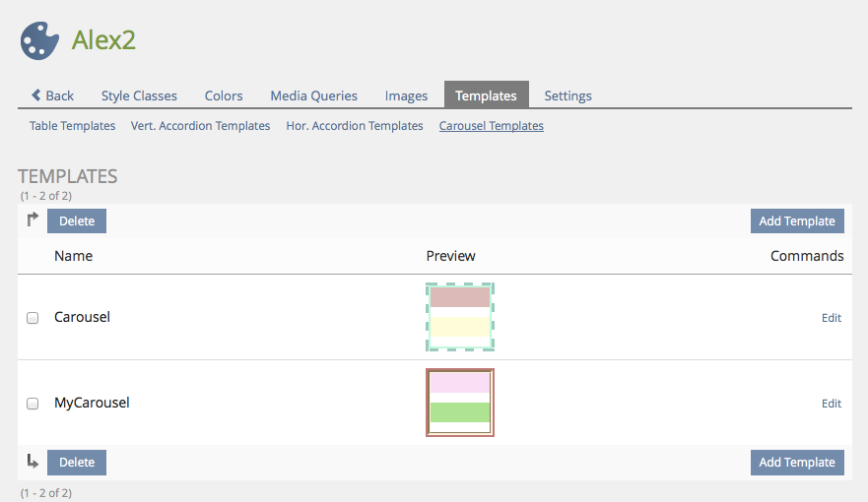Edit the Carousel template
The image size is (868, 502).
pos(832,318)
